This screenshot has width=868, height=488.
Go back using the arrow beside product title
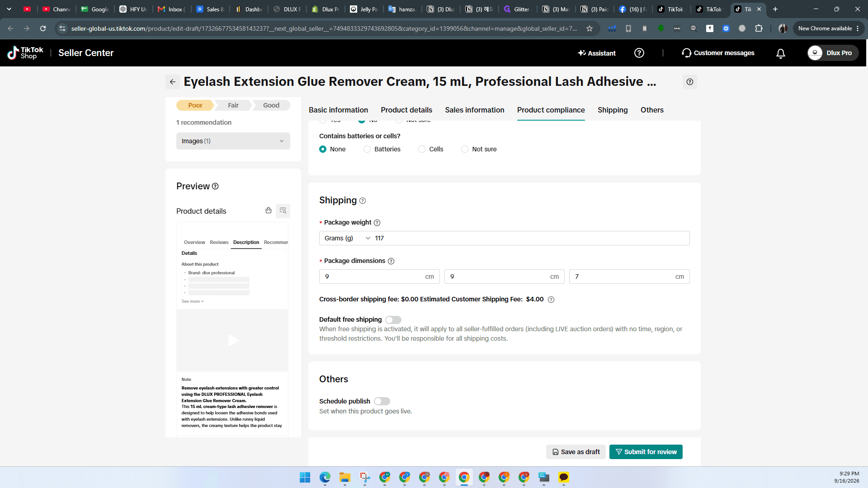[173, 82]
